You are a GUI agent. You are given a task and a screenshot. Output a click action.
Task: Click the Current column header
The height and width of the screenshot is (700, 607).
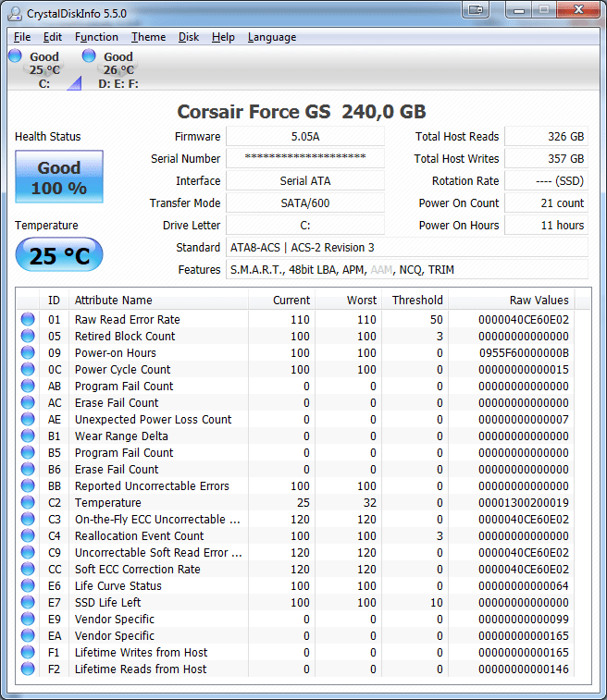pyautogui.click(x=282, y=300)
